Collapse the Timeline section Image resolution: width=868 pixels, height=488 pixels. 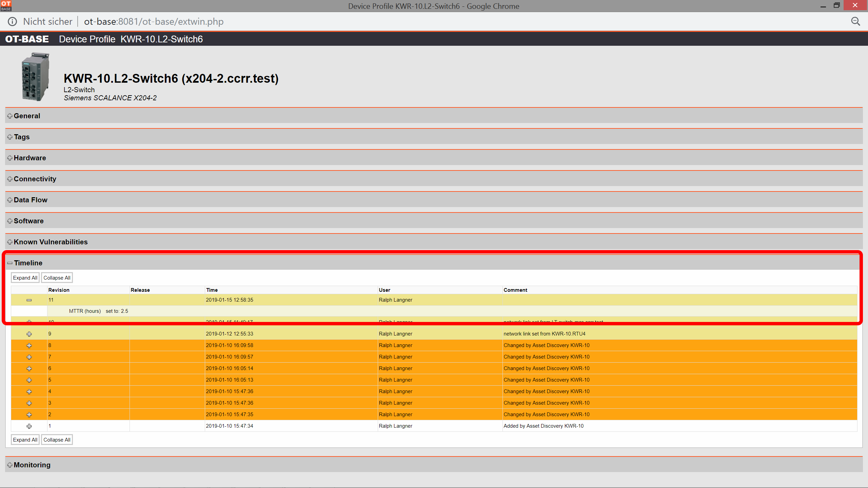pyautogui.click(x=10, y=263)
